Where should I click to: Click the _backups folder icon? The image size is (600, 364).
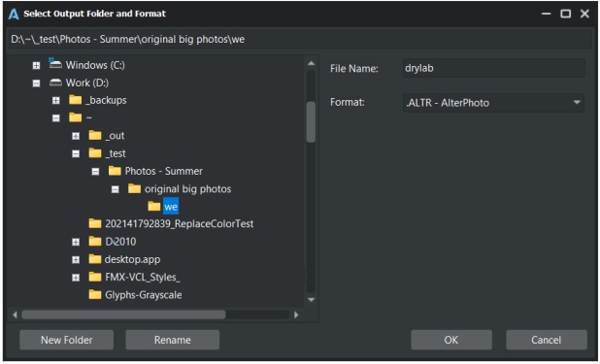[76, 100]
